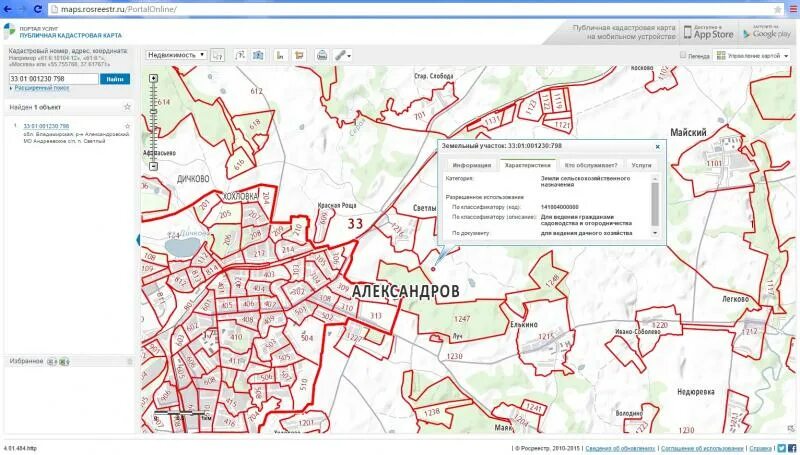
Task: Select the distance measure ruler tool
Action: (x=280, y=55)
